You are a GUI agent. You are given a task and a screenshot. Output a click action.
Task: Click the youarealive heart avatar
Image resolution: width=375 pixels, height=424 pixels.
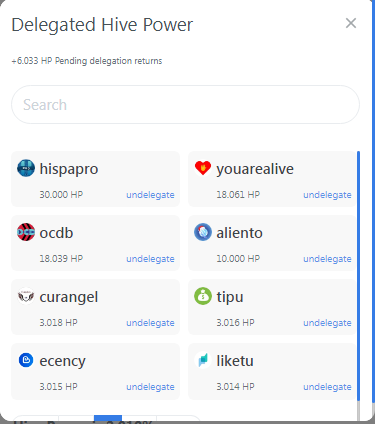click(x=203, y=168)
